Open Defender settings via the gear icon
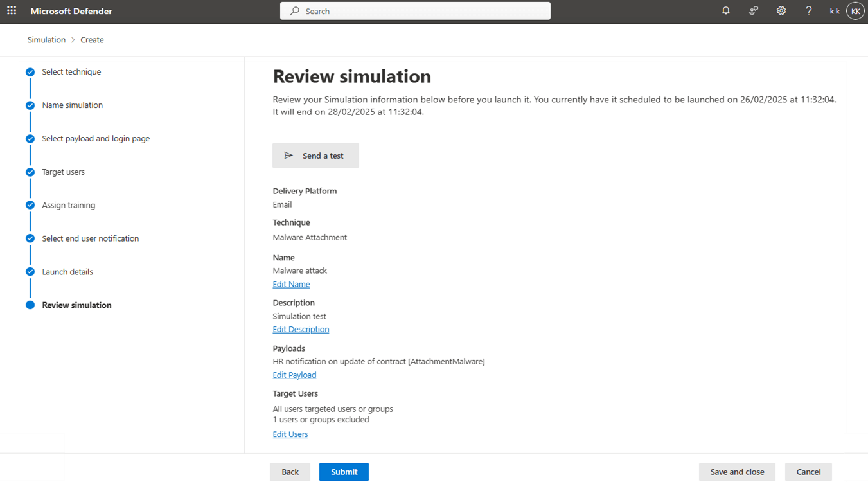 click(781, 10)
